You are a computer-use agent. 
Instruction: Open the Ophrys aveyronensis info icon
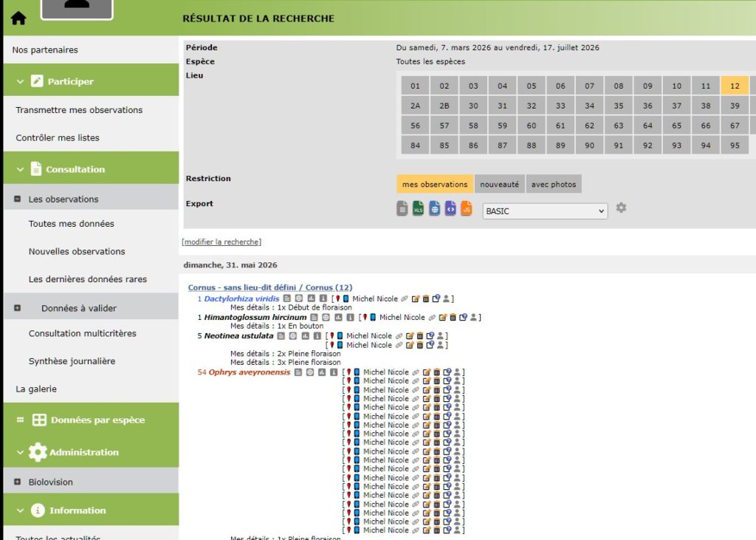click(x=334, y=372)
